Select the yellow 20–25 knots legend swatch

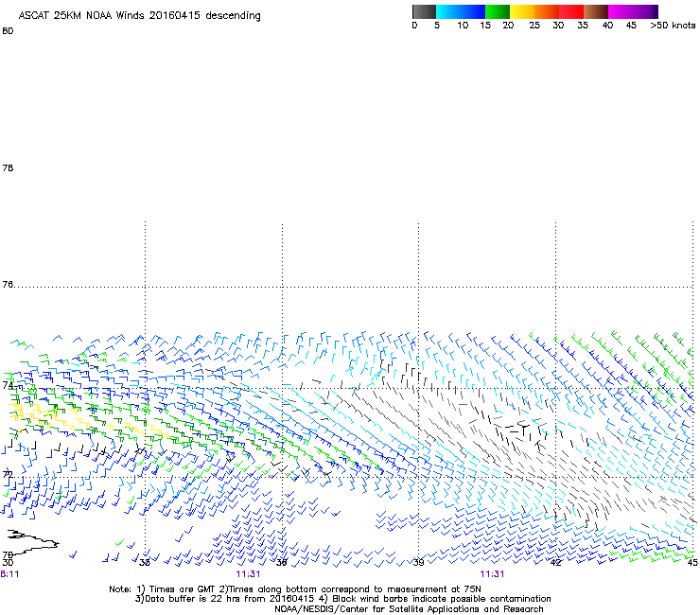(x=522, y=11)
